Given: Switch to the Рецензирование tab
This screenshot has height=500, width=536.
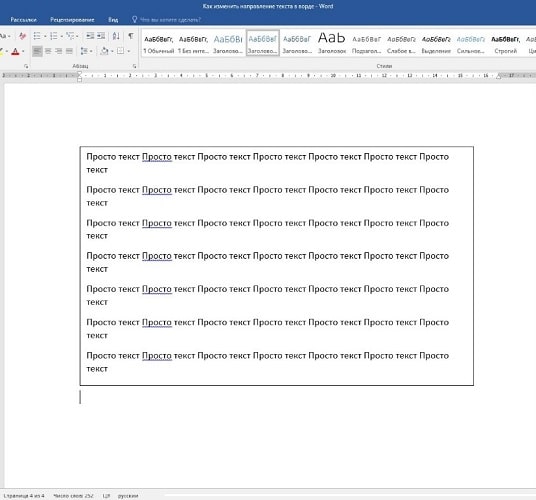Looking at the screenshot, I should pos(72,20).
